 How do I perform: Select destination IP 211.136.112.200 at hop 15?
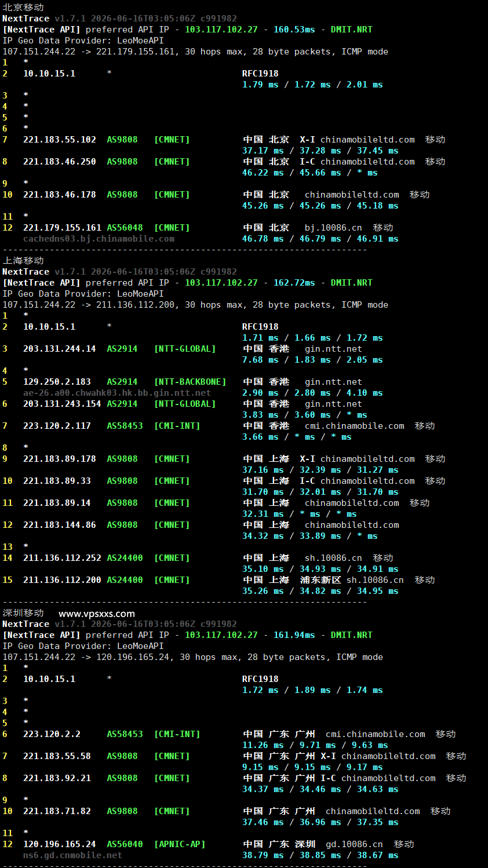[x=62, y=580]
